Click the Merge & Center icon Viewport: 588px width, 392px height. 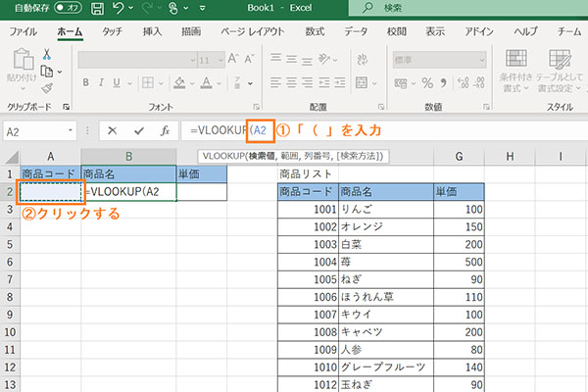[362, 82]
